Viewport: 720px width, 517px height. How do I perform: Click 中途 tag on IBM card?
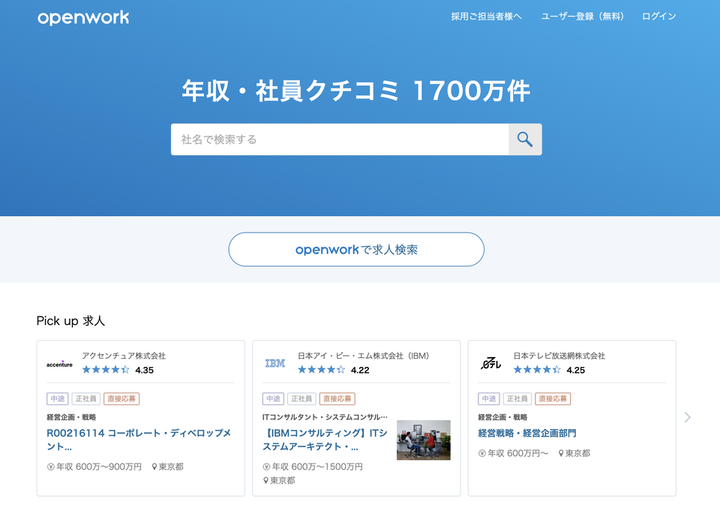pyautogui.click(x=273, y=399)
